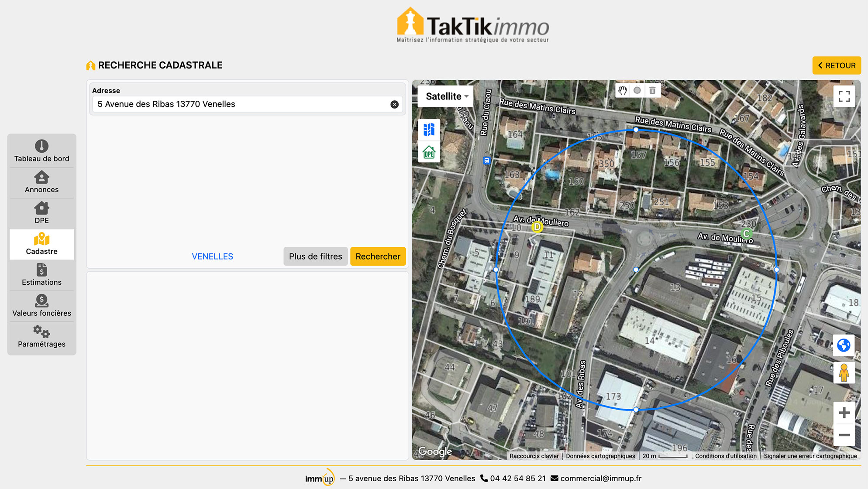Click the RETOUR back button
The image size is (868, 489).
point(837,65)
